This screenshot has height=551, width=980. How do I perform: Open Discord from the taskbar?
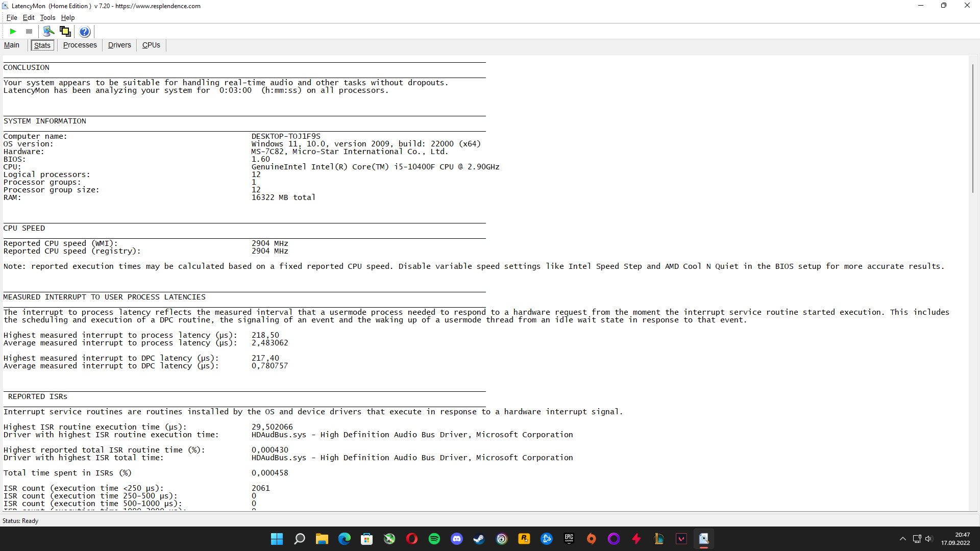pyautogui.click(x=457, y=539)
